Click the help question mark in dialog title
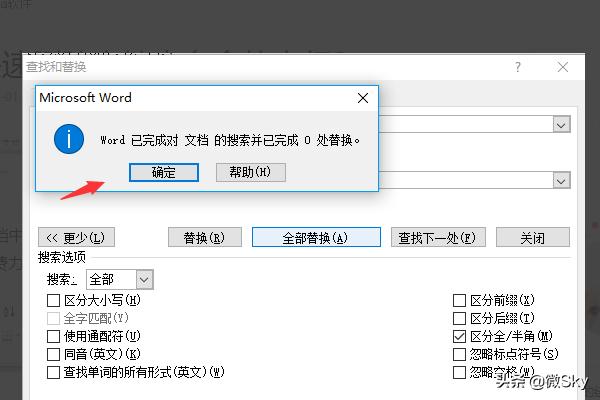The height and width of the screenshot is (400, 600). pyautogui.click(x=518, y=67)
